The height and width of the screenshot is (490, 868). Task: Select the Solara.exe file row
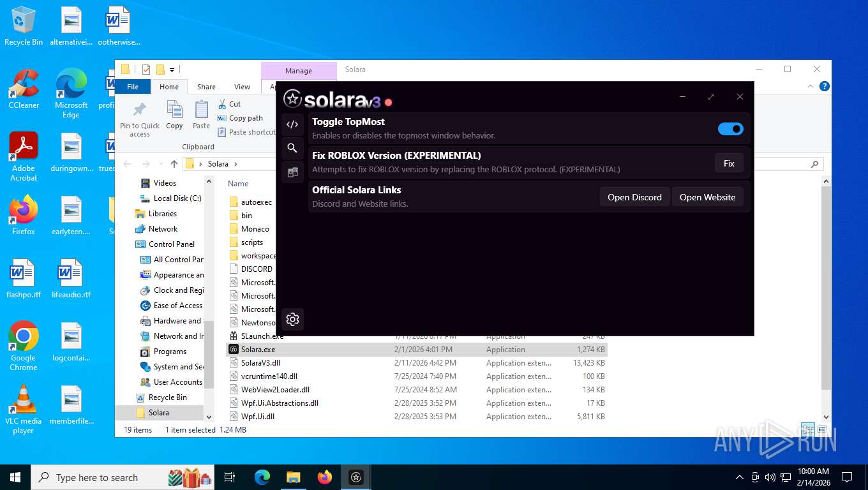coord(417,350)
